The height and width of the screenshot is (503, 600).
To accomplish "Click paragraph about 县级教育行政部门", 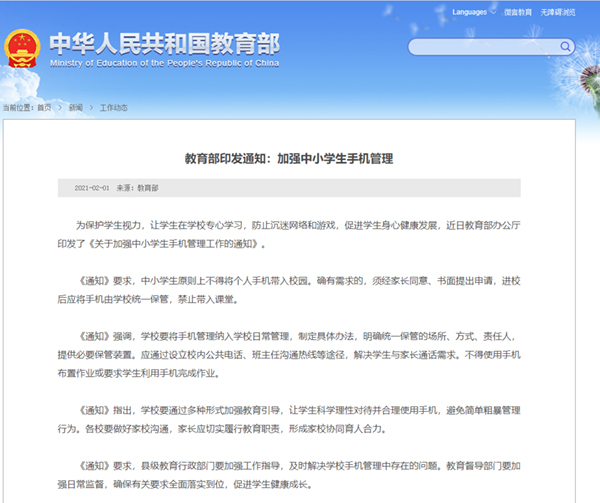I will tap(289, 475).
